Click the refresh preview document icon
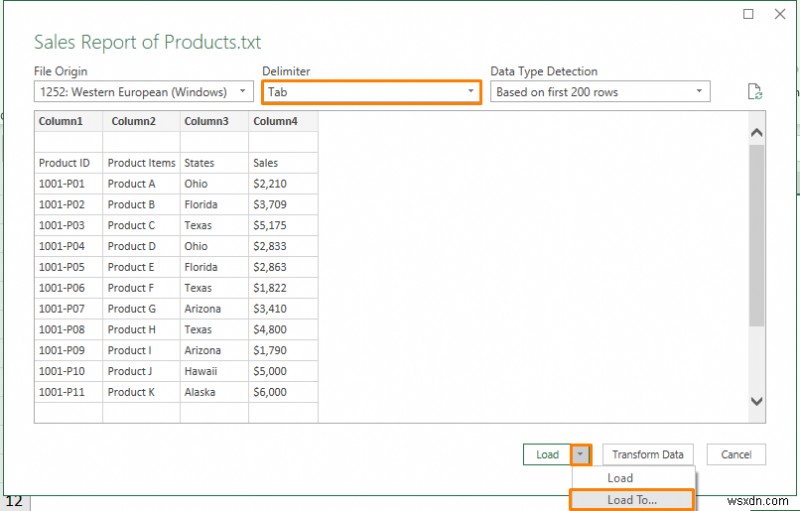800x511 pixels. pyautogui.click(x=755, y=92)
